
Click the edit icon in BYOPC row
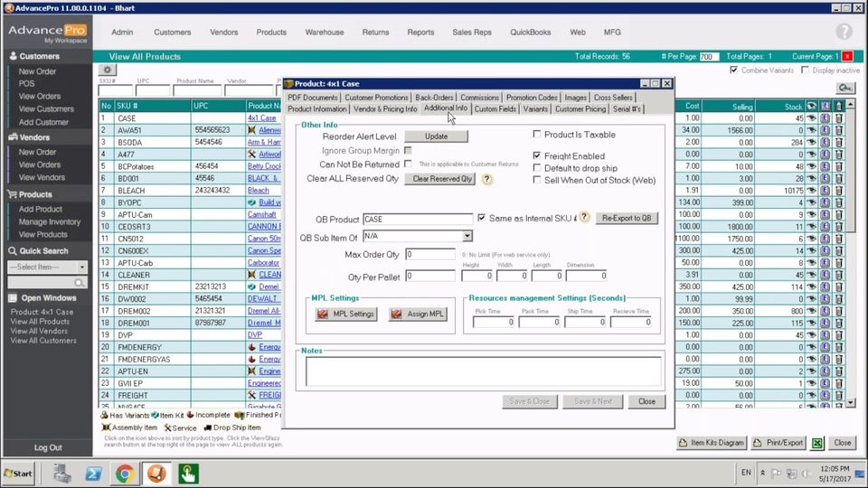pos(825,202)
